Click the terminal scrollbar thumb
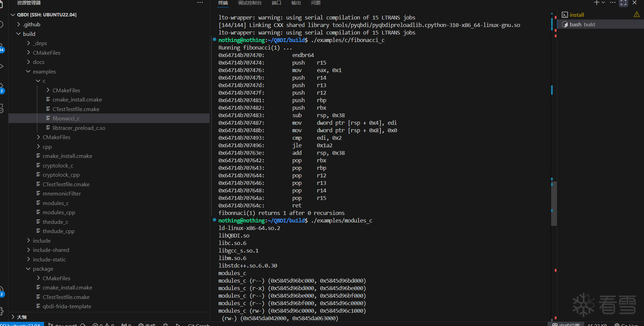This screenshot has height=326, width=644. click(554, 203)
